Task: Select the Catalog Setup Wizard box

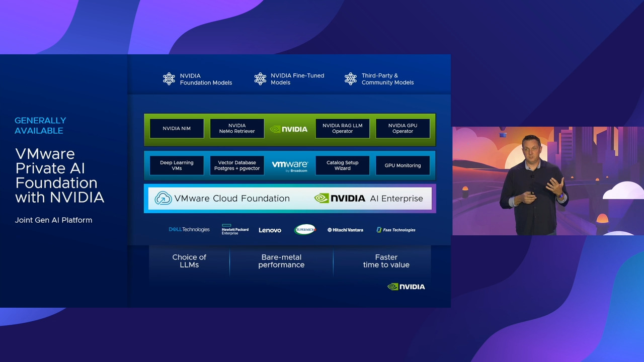Action: (x=343, y=165)
